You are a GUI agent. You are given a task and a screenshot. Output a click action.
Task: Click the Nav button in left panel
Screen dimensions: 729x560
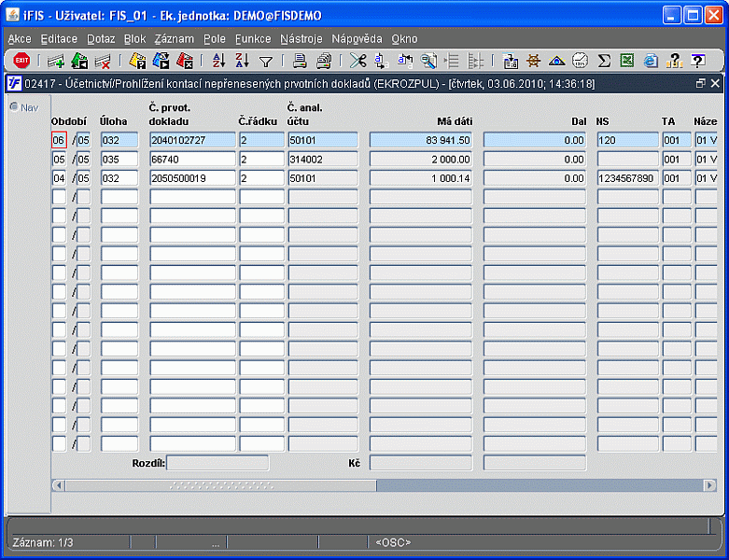point(24,107)
